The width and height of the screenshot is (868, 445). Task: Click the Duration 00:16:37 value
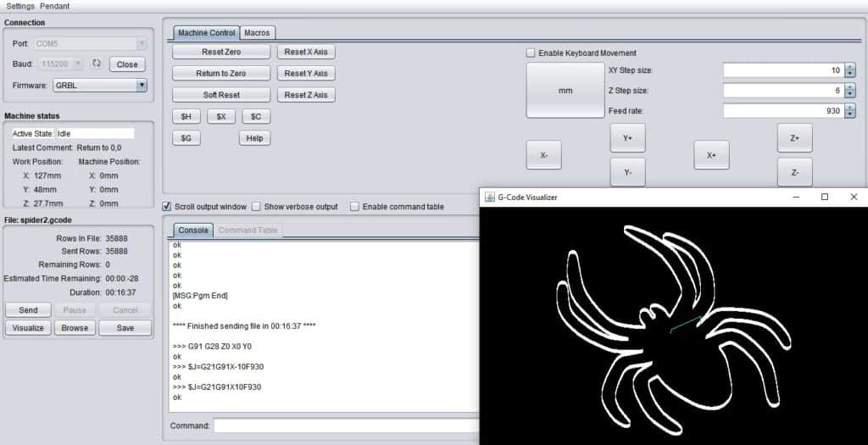pos(120,292)
